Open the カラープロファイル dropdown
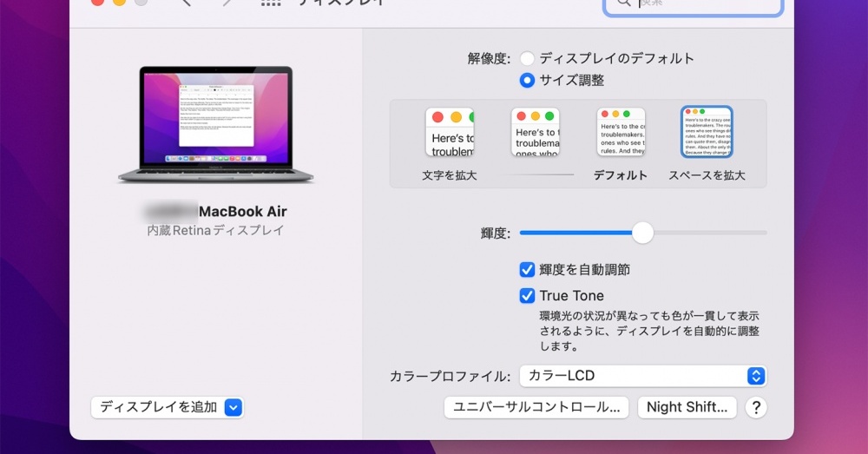The width and height of the screenshot is (868, 454). pyautogui.click(x=642, y=376)
